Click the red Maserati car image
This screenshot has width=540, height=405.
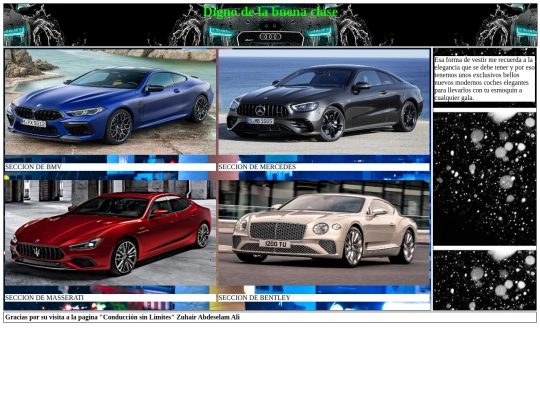(x=110, y=233)
